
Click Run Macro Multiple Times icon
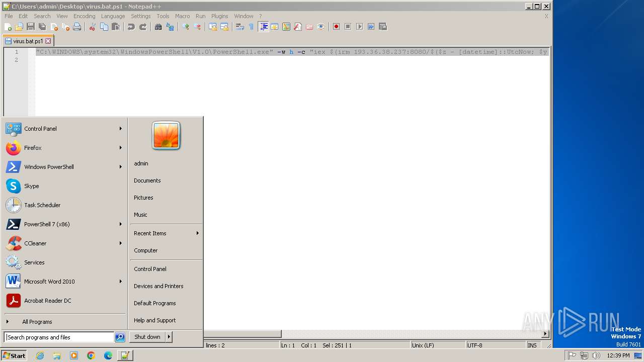tap(371, 27)
